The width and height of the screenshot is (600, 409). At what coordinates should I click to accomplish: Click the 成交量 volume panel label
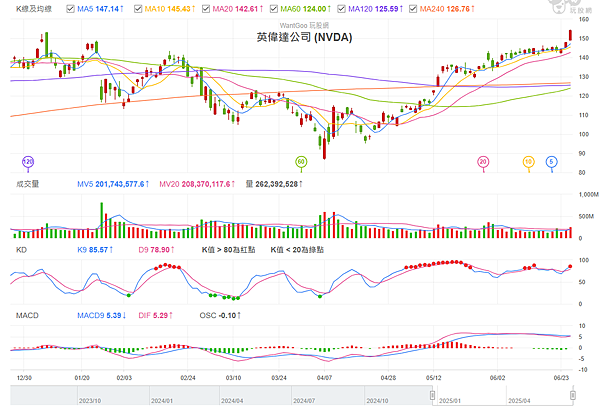pos(28,184)
